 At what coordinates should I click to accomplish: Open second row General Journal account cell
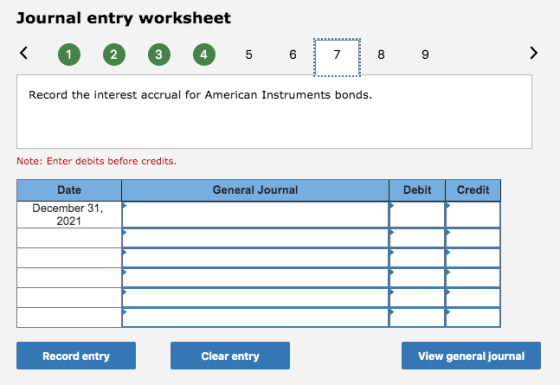coord(255,238)
